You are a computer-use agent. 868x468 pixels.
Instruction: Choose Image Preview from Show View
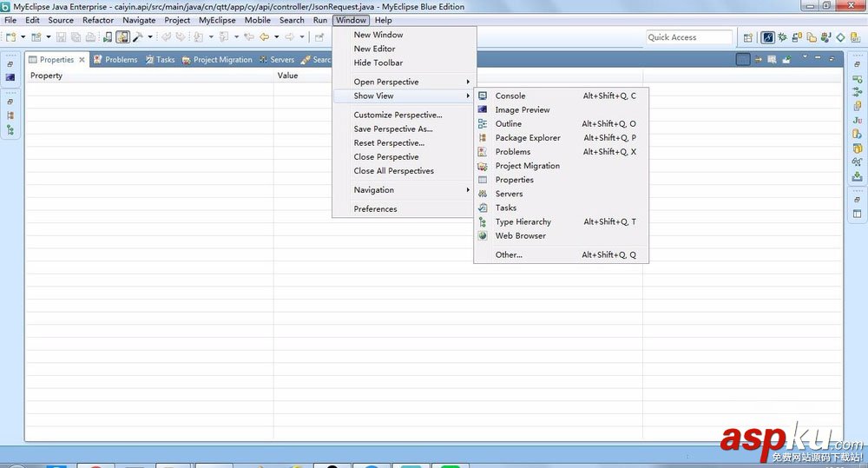pyautogui.click(x=560, y=109)
